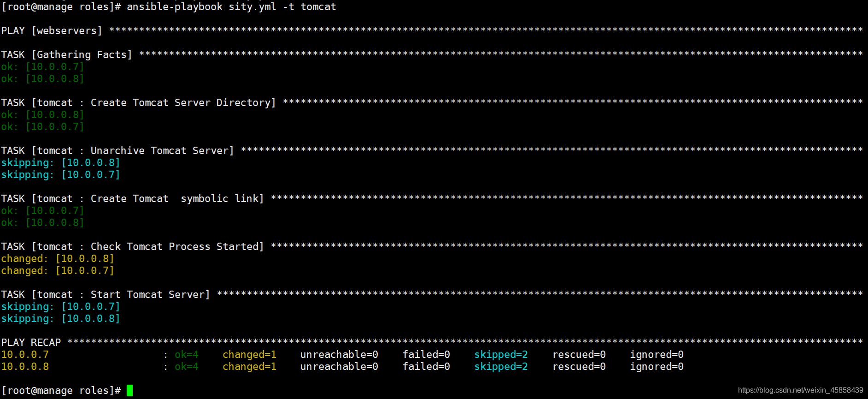This screenshot has height=399, width=868.
Task: Click 'ok=4' in the 10.0.0.8 recap row
Action: pos(187,367)
